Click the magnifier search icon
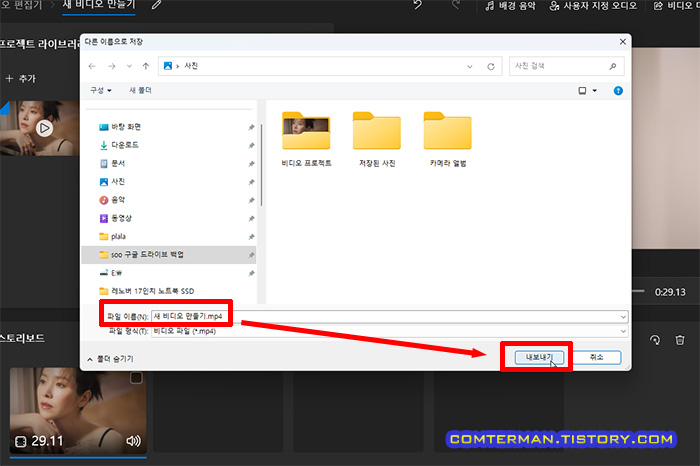This screenshot has height=466, width=700. tap(612, 66)
